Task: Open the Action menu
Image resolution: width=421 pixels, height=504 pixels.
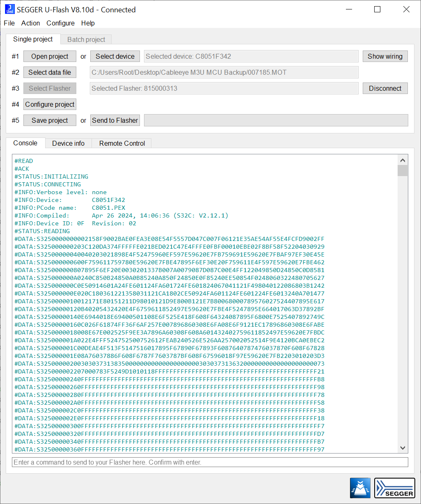Action: pyautogui.click(x=31, y=23)
